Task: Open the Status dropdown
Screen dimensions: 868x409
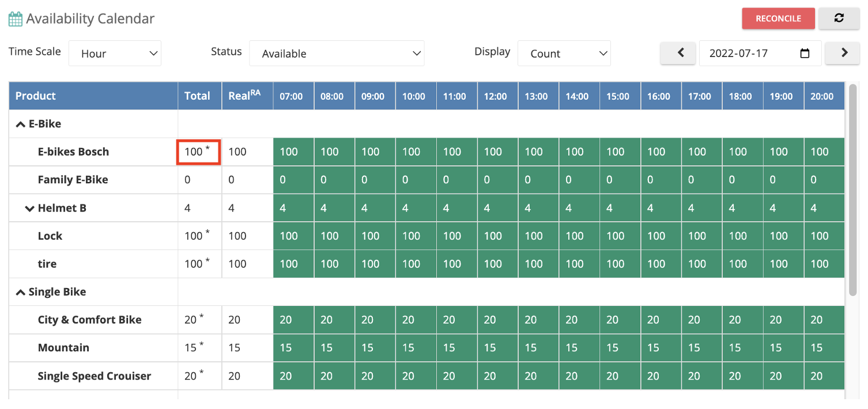Action: 337,54
